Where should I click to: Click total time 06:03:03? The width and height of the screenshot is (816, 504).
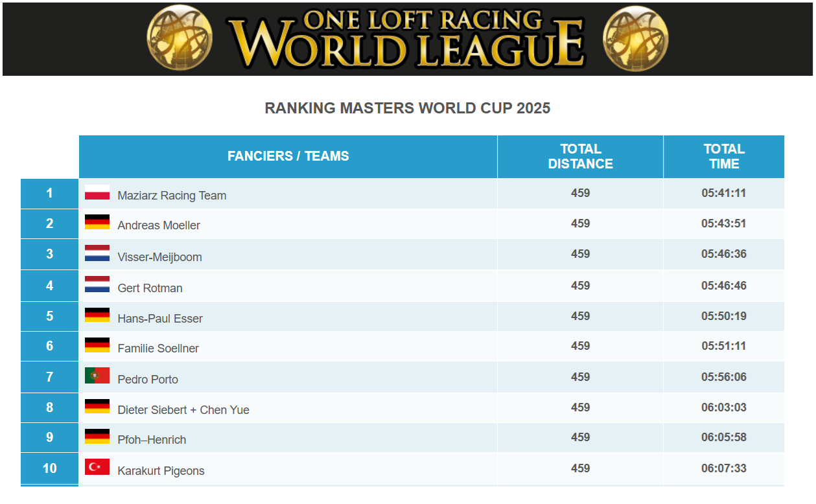click(x=724, y=407)
